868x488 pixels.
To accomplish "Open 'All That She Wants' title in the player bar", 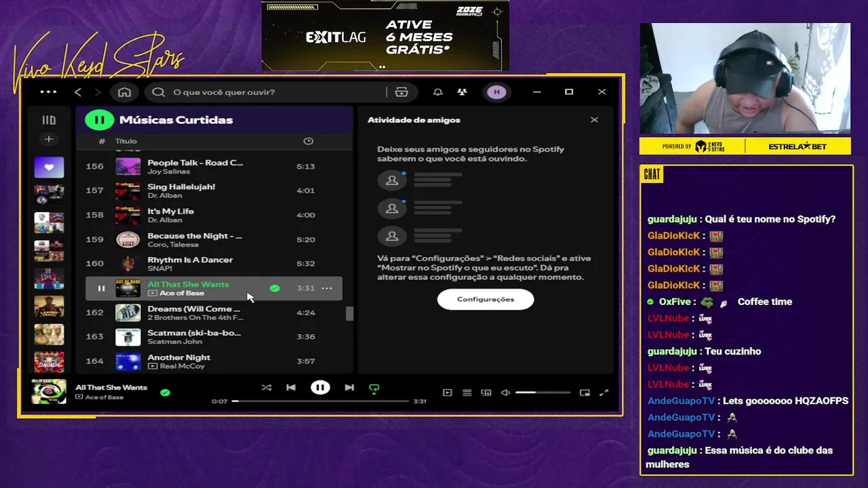I will point(111,388).
